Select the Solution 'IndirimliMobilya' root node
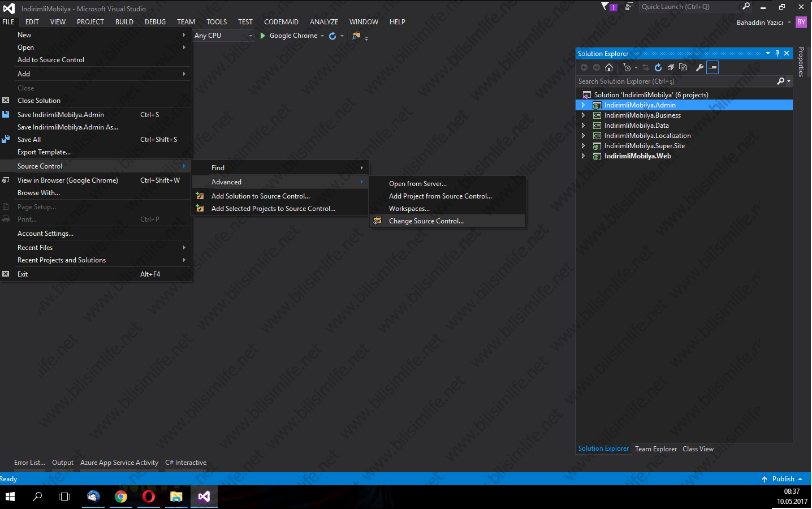 (x=651, y=95)
